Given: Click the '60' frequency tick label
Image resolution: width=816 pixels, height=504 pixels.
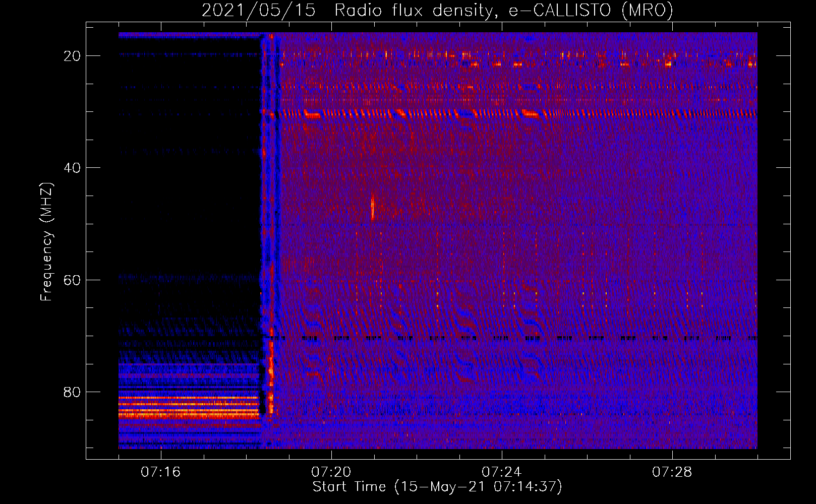Looking at the screenshot, I should click(73, 280).
